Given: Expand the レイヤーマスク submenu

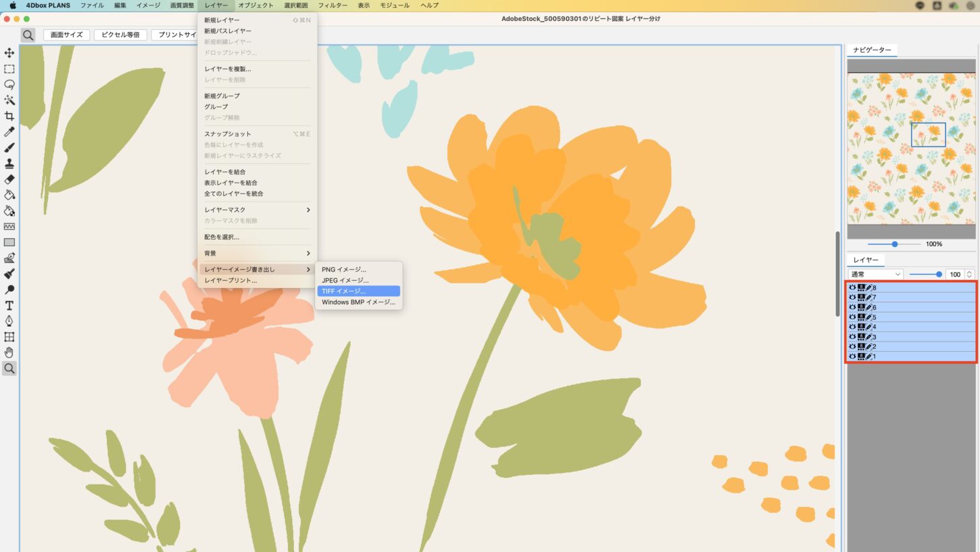Looking at the screenshot, I should click(257, 210).
